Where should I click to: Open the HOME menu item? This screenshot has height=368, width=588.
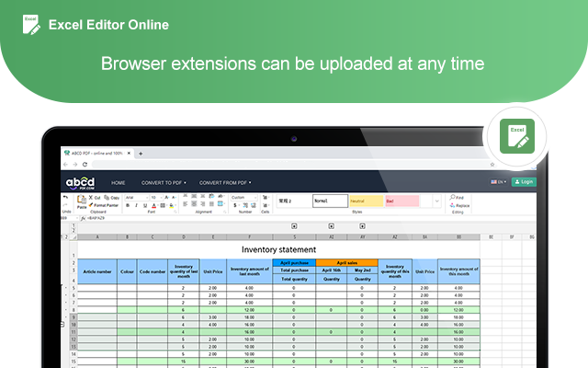(x=119, y=183)
